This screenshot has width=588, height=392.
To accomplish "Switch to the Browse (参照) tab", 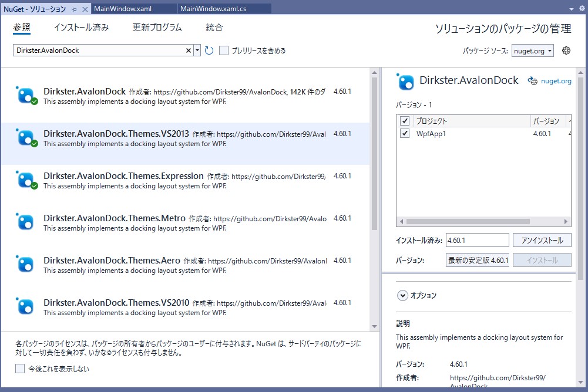I will (22, 28).
